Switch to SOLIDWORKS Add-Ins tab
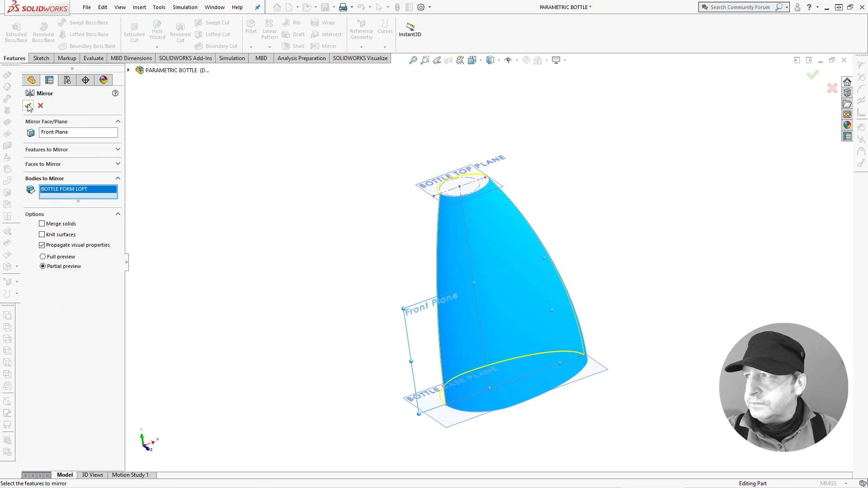 point(185,58)
